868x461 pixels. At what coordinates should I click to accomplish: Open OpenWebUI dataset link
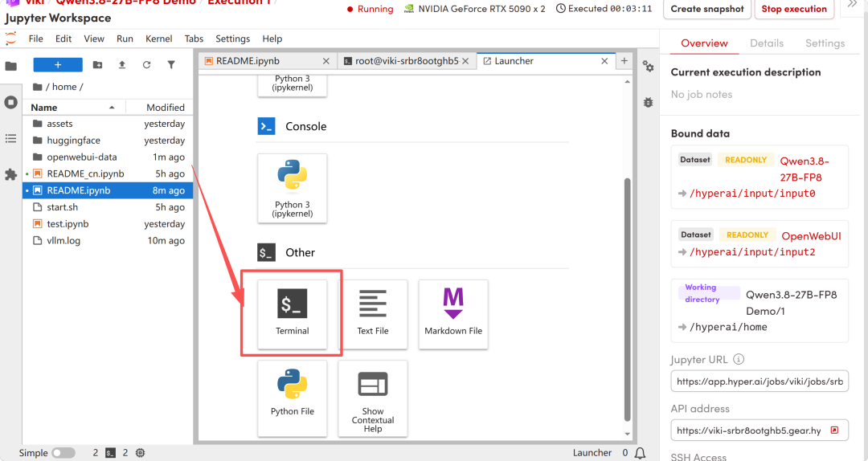811,236
